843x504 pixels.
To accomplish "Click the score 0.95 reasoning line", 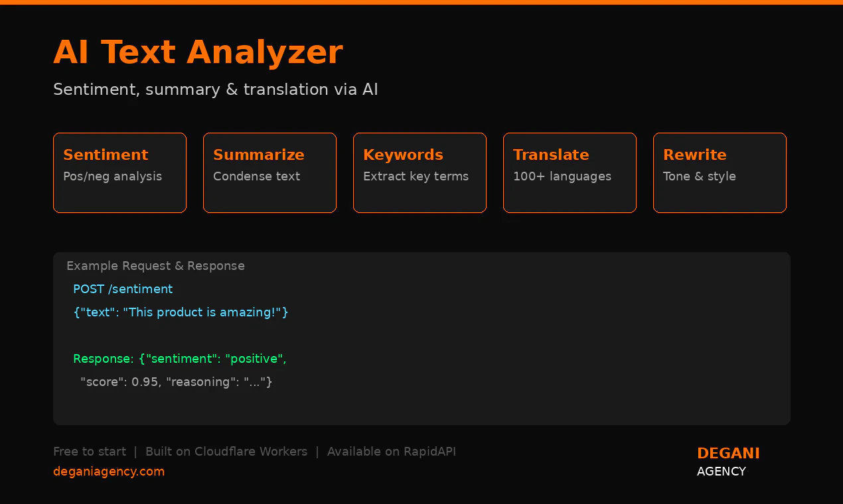I will (176, 382).
